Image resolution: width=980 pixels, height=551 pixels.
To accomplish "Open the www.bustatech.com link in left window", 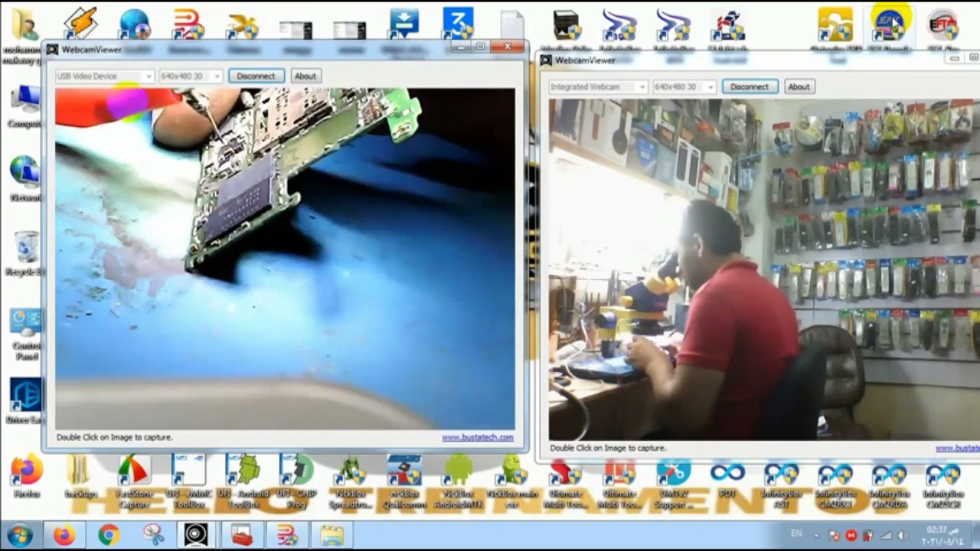I will (x=477, y=438).
